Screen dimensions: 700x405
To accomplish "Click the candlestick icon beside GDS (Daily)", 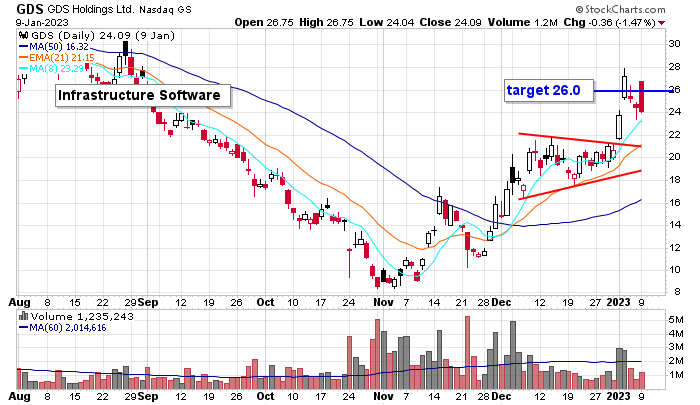I will coord(23,35).
